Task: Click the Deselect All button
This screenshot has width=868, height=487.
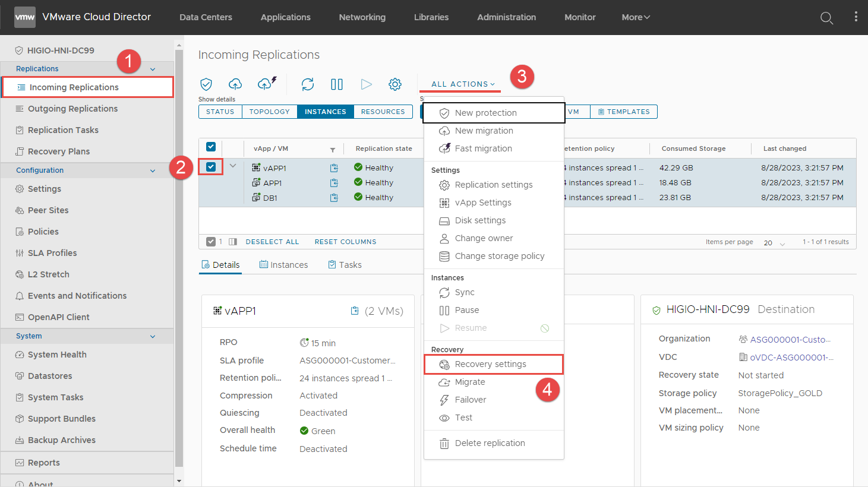Action: (x=272, y=242)
